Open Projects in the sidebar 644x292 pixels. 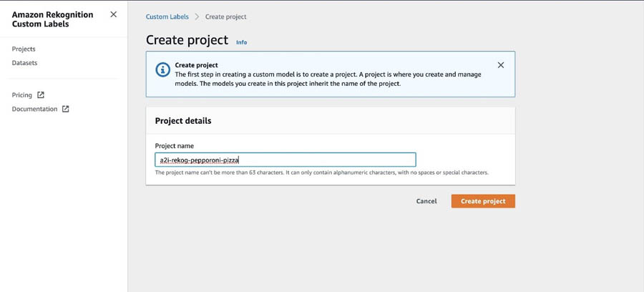coord(24,49)
